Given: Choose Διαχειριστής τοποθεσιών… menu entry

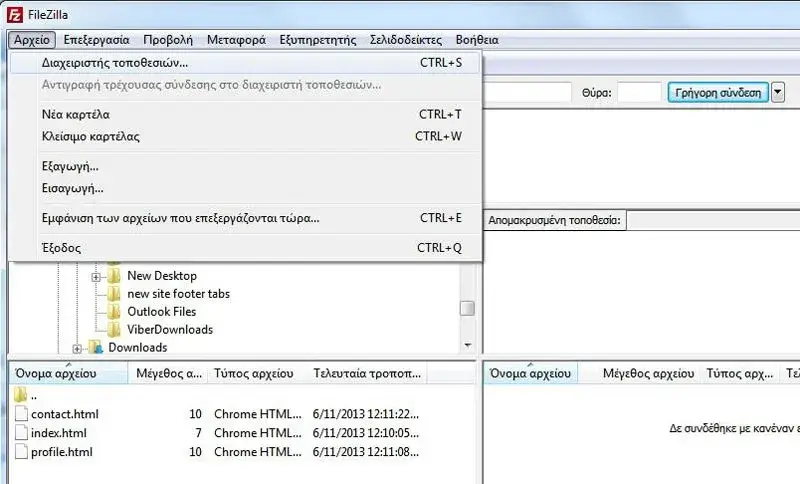Looking at the screenshot, I should pos(245,63).
